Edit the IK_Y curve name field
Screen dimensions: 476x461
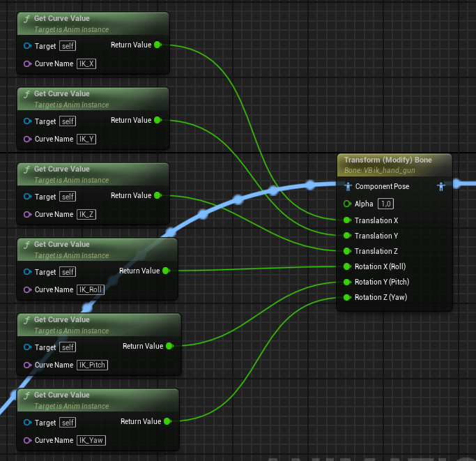point(86,139)
